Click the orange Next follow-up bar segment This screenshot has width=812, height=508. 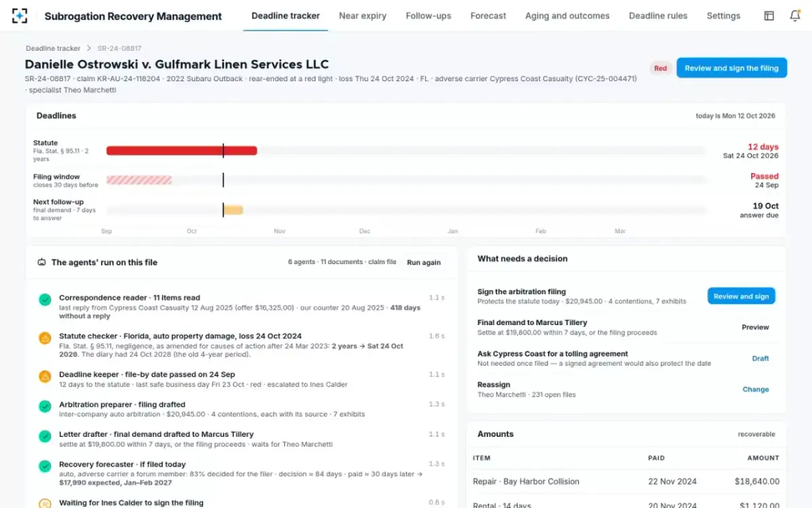tap(233, 210)
